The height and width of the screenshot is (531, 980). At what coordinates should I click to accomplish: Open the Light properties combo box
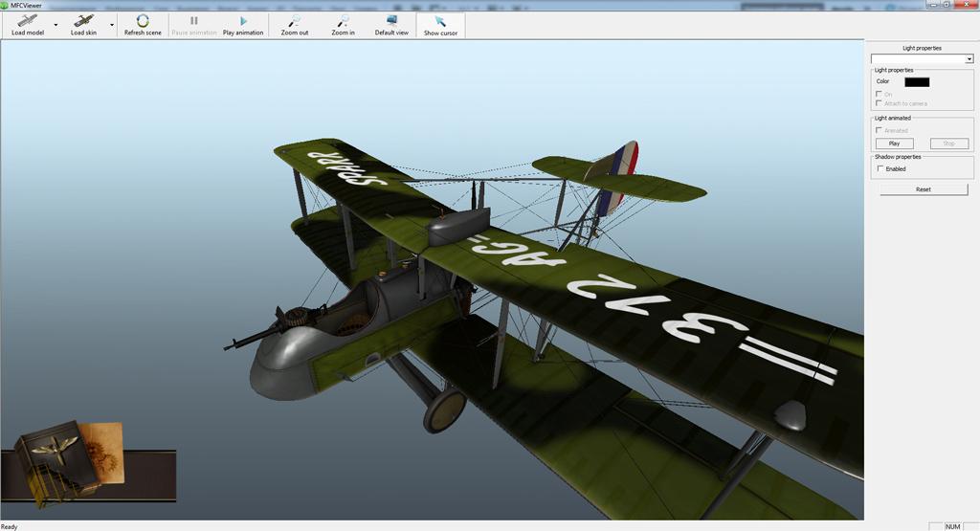coord(922,58)
